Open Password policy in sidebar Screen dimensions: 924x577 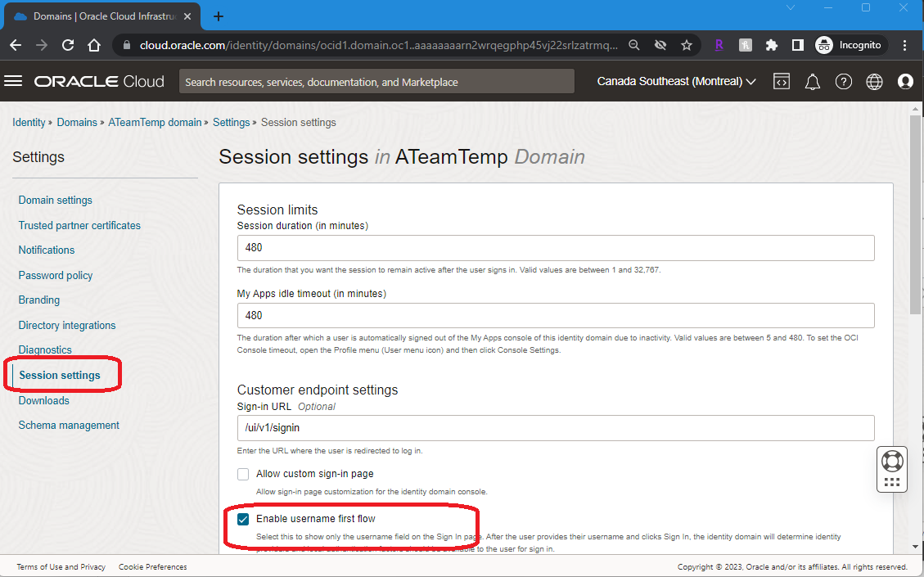click(56, 275)
